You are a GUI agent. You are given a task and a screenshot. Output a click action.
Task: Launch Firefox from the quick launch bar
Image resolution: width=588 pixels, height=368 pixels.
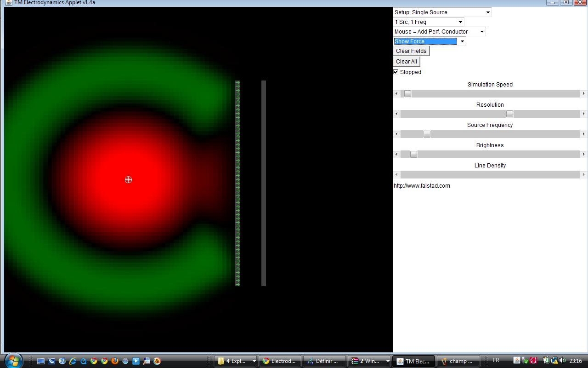click(115, 361)
